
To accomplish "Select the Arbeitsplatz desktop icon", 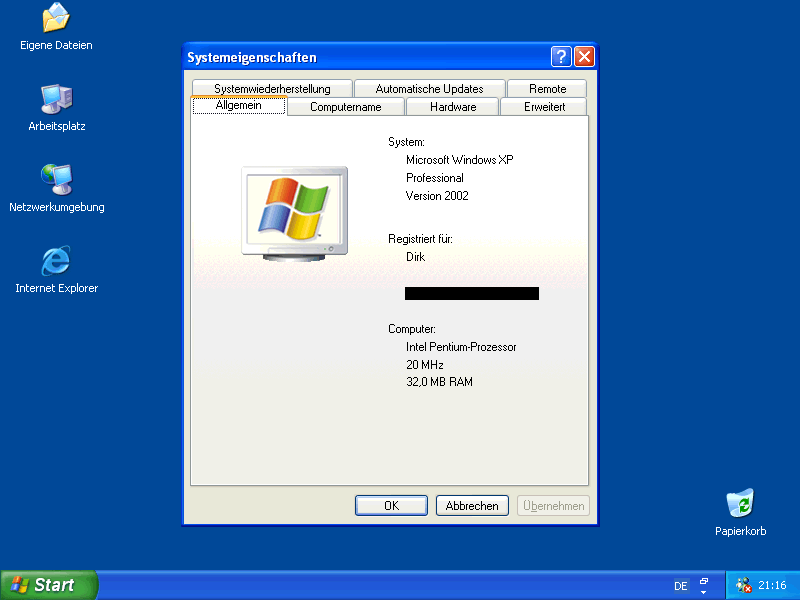I will coord(56,100).
